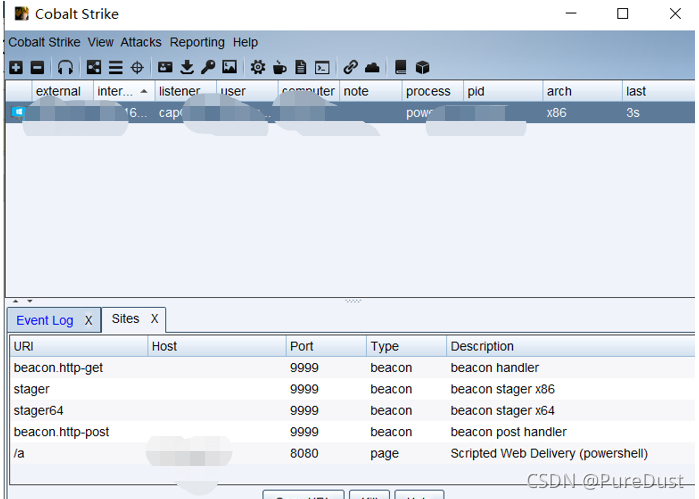
Task: Select the Windows beacon session icon in the row
Action: tap(17, 112)
